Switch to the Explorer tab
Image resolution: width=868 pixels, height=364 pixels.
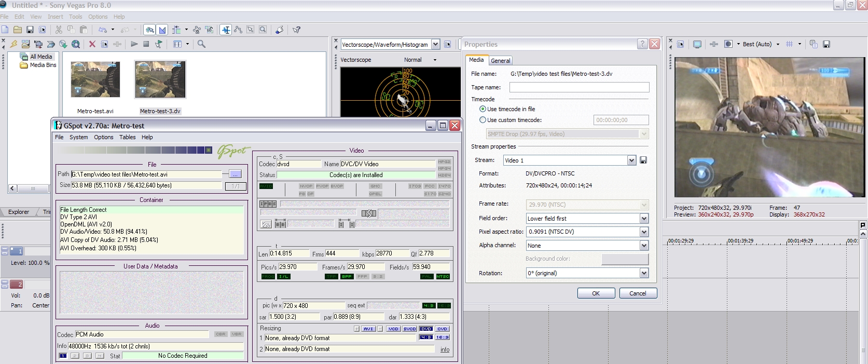(x=19, y=212)
